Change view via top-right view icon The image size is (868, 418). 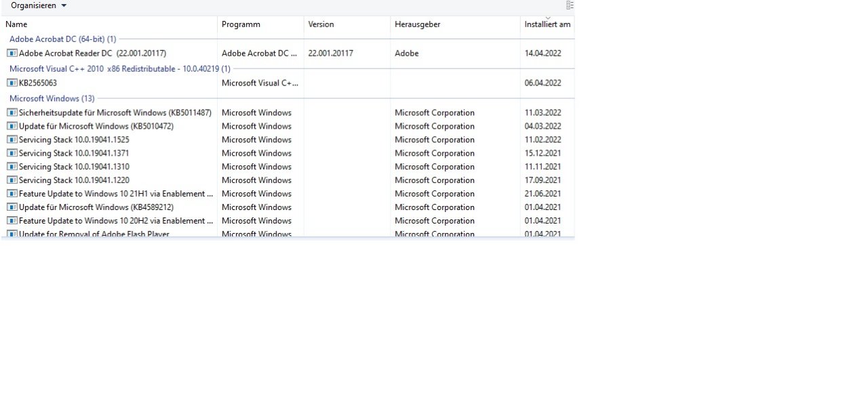pos(570,5)
